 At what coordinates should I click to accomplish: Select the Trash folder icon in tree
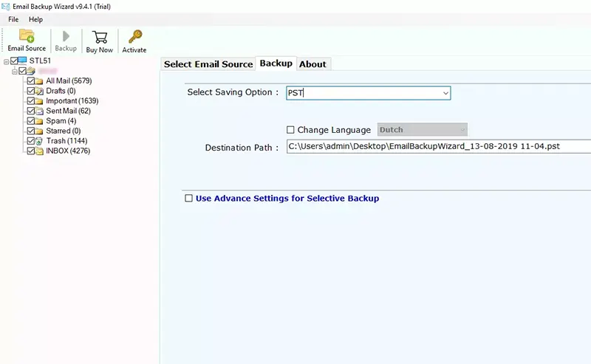coord(39,140)
